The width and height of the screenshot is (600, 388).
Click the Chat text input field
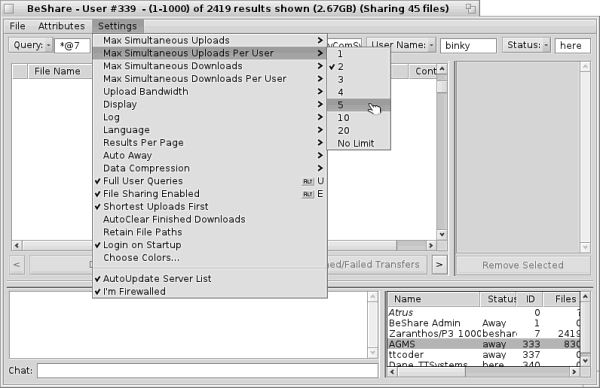[x=207, y=370]
